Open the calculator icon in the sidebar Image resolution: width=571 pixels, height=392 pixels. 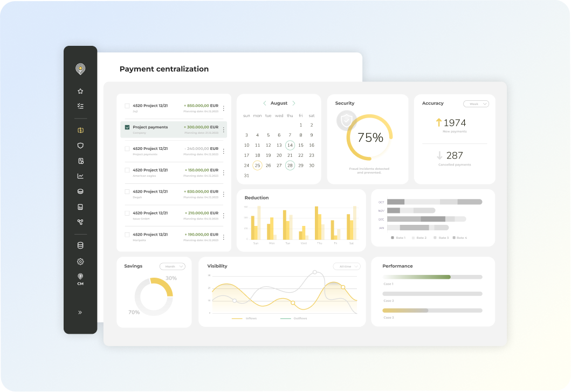pyautogui.click(x=80, y=207)
